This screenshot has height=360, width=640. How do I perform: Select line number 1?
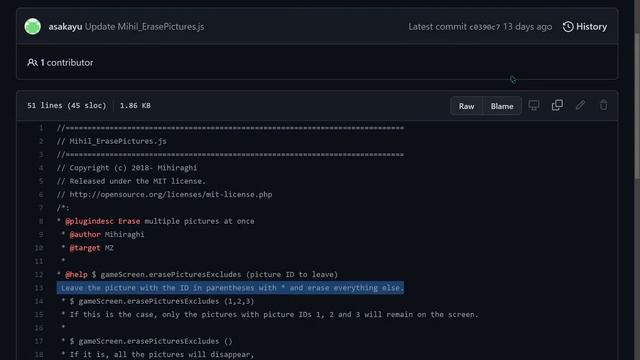point(41,128)
